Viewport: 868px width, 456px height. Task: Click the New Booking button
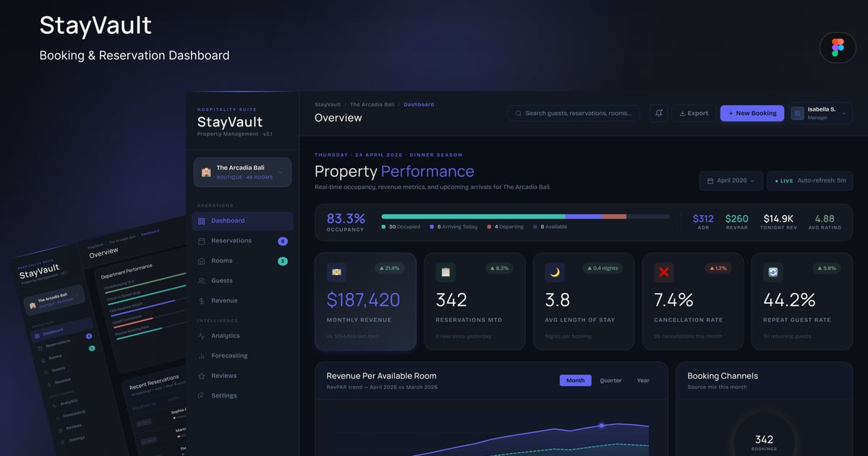pos(752,113)
